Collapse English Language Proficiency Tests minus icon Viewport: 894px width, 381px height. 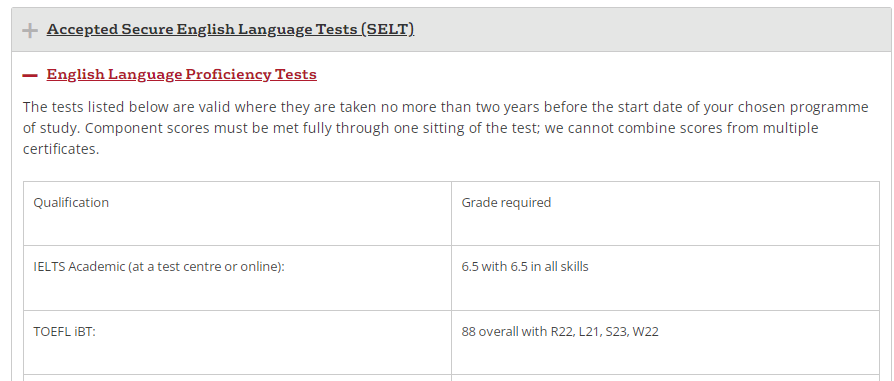point(30,75)
